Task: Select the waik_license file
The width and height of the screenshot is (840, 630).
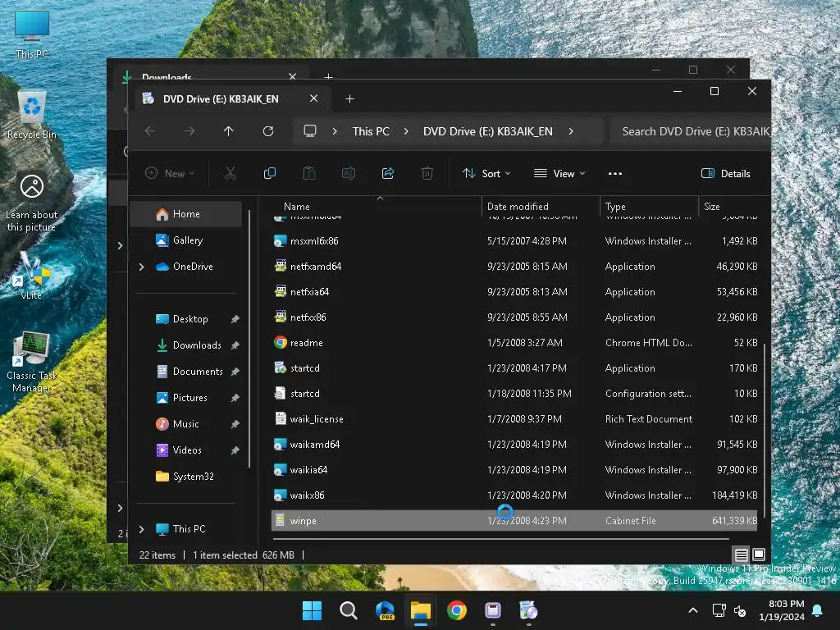Action: (x=317, y=419)
